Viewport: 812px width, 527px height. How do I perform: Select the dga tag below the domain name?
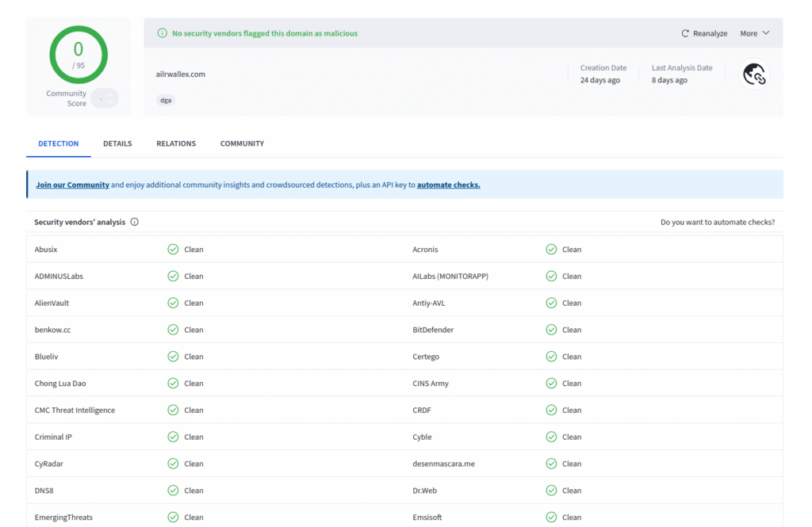click(x=166, y=101)
